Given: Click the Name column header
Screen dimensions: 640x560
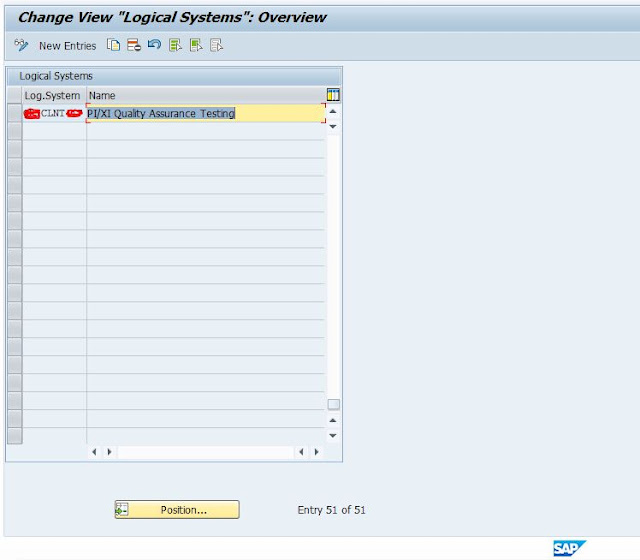Looking at the screenshot, I should click(206, 96).
